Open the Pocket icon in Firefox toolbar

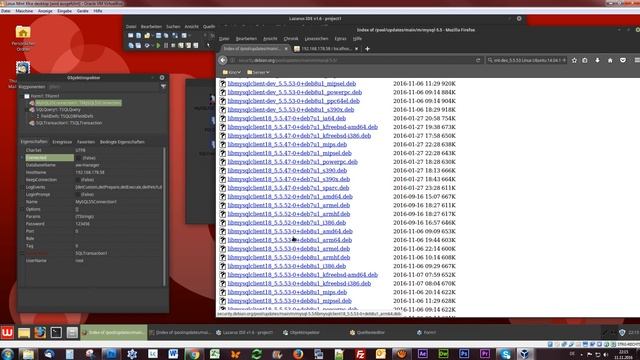[x=623, y=60]
